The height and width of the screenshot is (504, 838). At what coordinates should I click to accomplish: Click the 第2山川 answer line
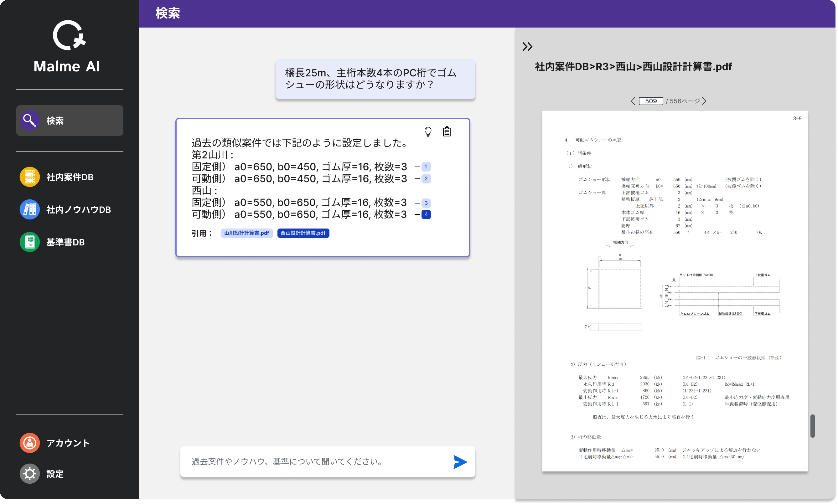click(x=213, y=155)
